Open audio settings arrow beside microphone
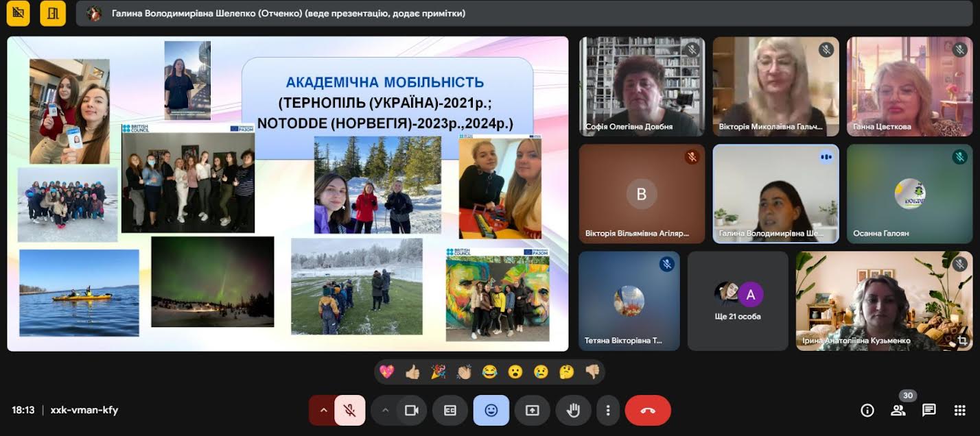The width and height of the screenshot is (980, 436). 323,411
